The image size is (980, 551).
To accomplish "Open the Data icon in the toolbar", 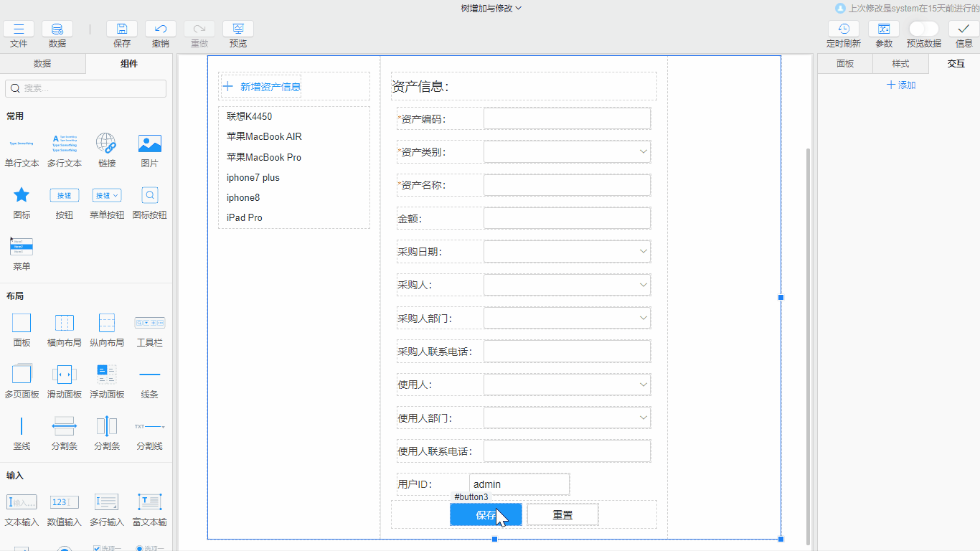I will pyautogui.click(x=57, y=29).
